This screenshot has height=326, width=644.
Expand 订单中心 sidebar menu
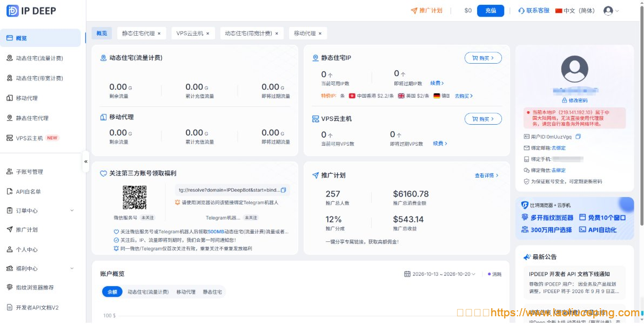[40, 210]
